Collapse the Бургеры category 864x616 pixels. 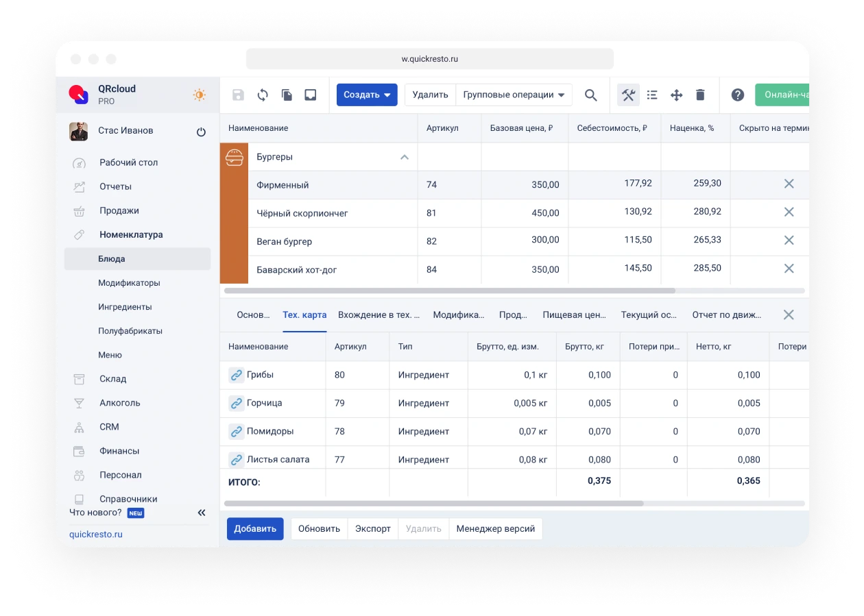[405, 157]
